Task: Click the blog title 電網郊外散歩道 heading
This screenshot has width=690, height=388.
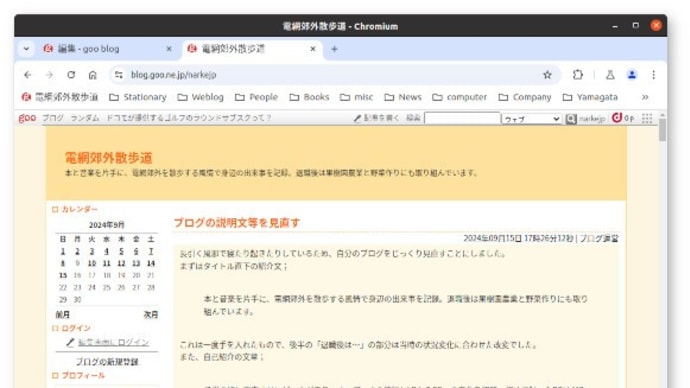Action: point(108,157)
